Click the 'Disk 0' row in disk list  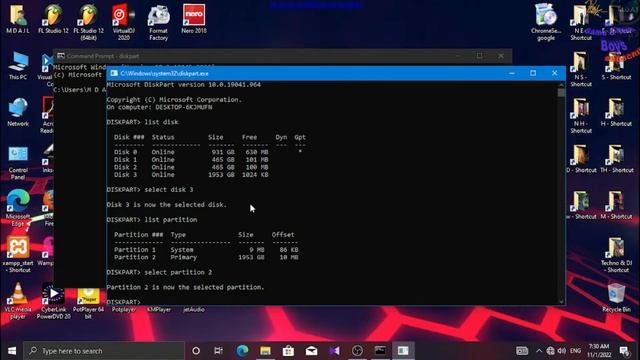(208, 152)
